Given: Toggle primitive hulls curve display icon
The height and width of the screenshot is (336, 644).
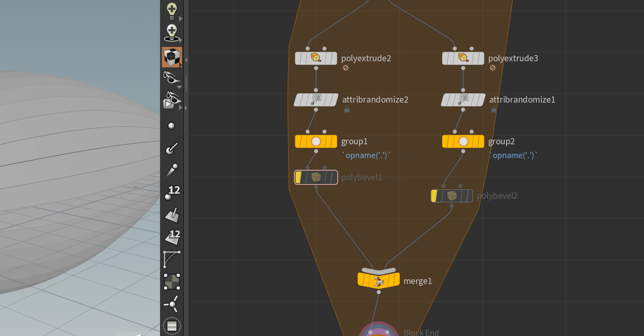Looking at the screenshot, I should 172,259.
